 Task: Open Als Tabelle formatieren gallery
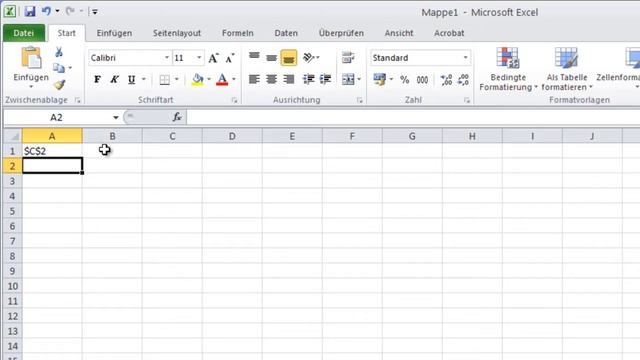(567, 69)
